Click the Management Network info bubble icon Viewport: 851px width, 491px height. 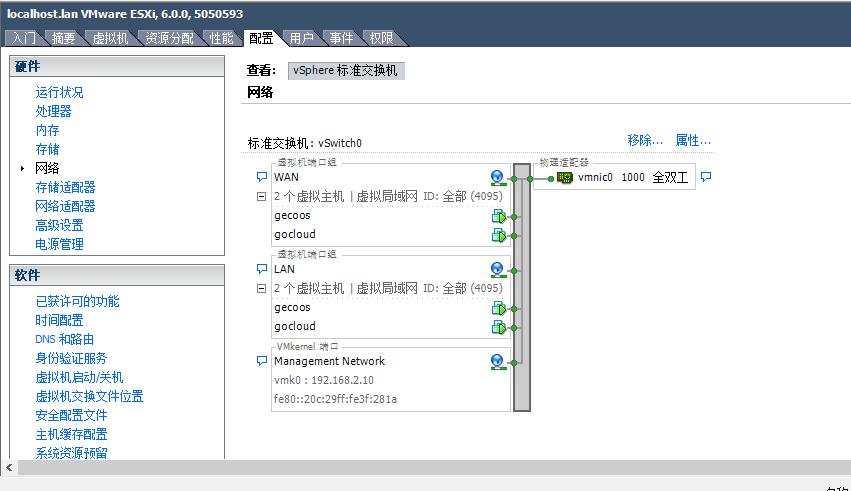tap(262, 361)
